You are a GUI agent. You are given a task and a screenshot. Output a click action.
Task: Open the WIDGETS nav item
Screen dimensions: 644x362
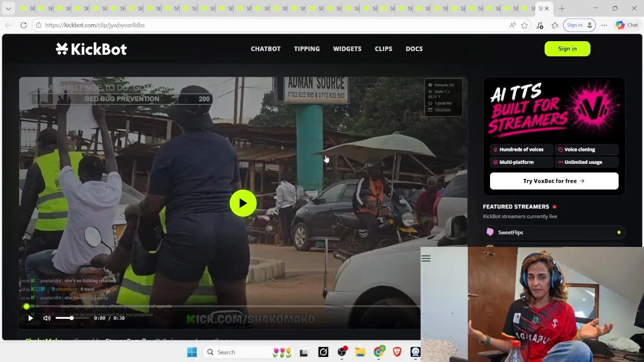pyautogui.click(x=347, y=49)
